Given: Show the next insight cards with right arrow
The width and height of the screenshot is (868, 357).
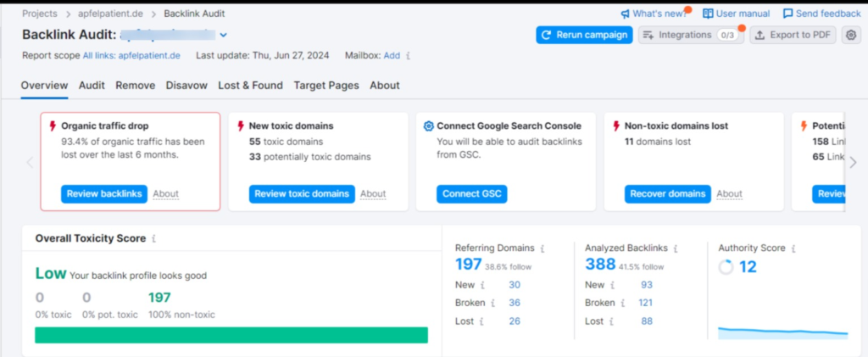Looking at the screenshot, I should [x=853, y=162].
